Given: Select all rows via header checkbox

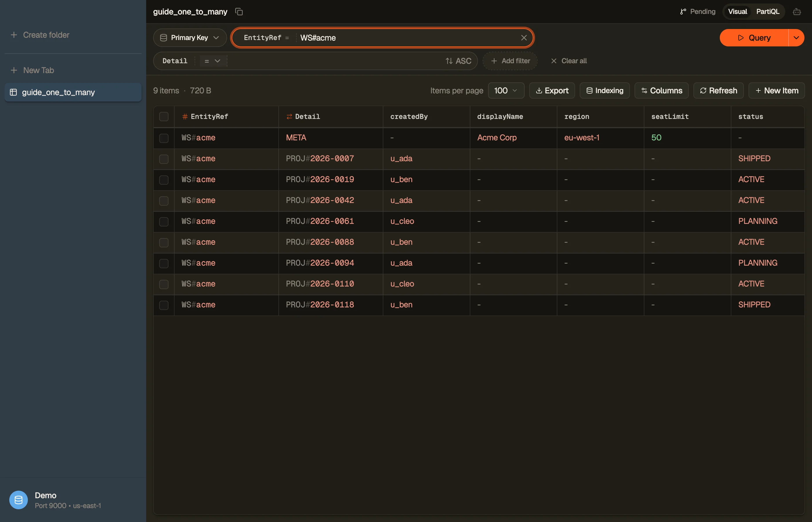Looking at the screenshot, I should click(x=164, y=117).
